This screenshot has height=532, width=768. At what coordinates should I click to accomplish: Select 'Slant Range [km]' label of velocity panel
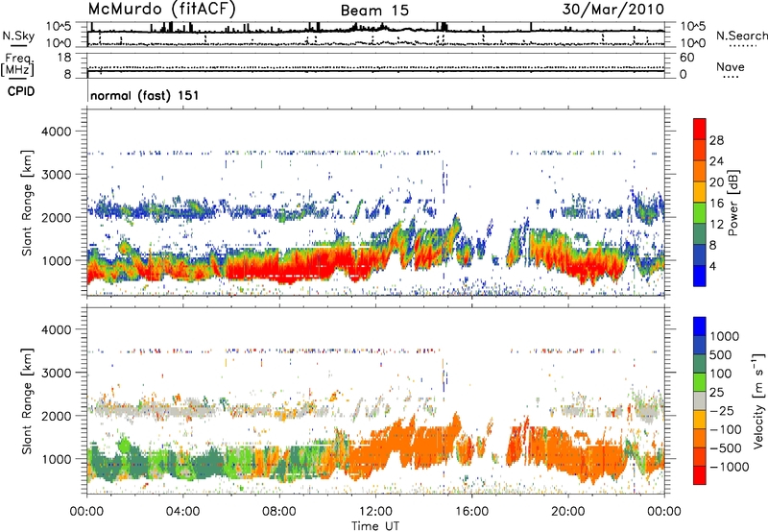point(27,401)
